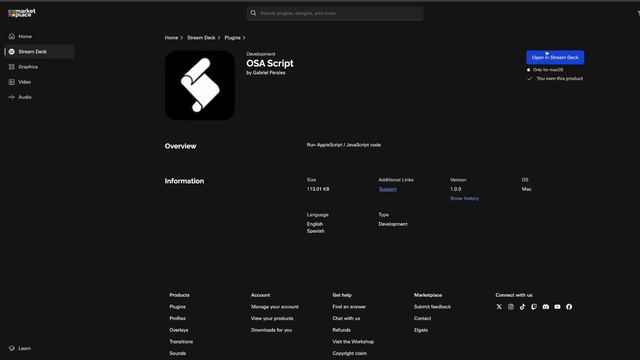This screenshot has height=360, width=640.
Task: Click footer Plugins link
Action: coord(178,307)
